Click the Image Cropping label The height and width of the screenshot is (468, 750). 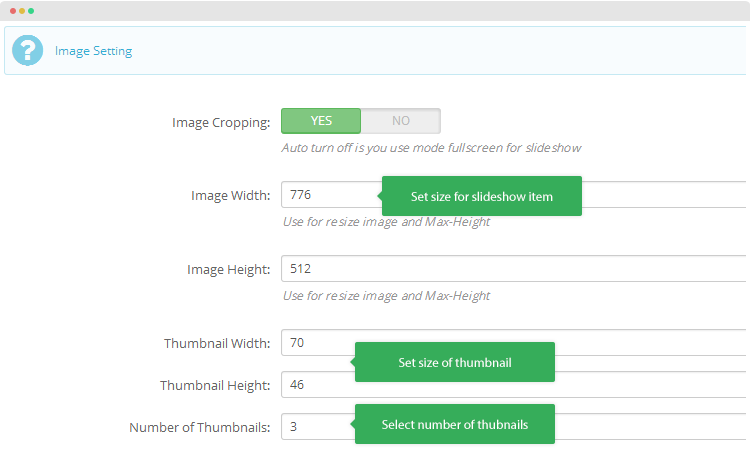[x=221, y=122]
